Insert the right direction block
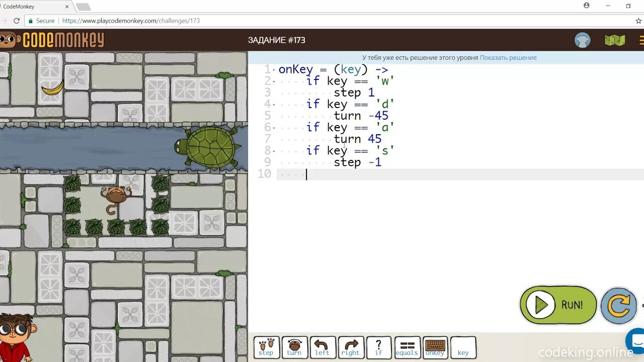 click(x=351, y=347)
